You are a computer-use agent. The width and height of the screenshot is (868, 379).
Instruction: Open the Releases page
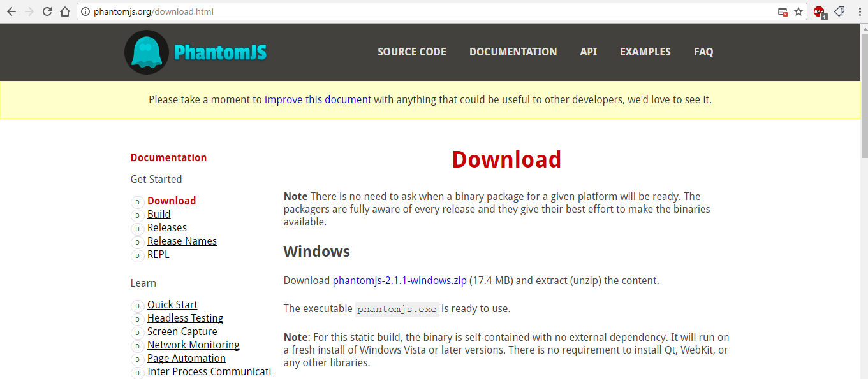[166, 227]
